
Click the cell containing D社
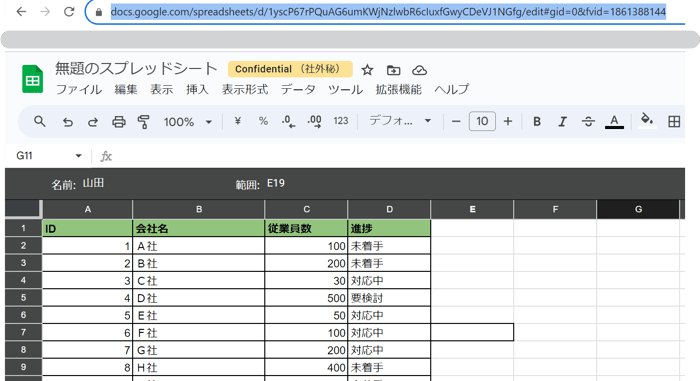pos(199,298)
